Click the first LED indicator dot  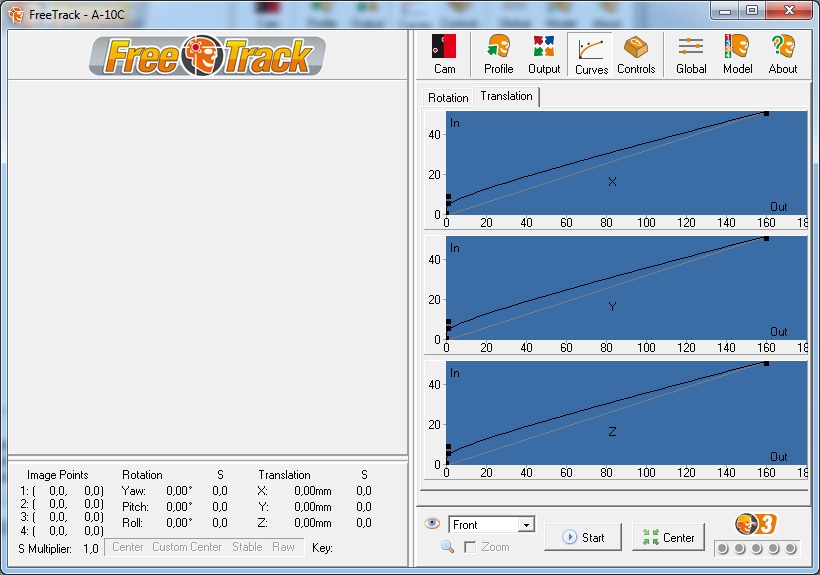(723, 548)
